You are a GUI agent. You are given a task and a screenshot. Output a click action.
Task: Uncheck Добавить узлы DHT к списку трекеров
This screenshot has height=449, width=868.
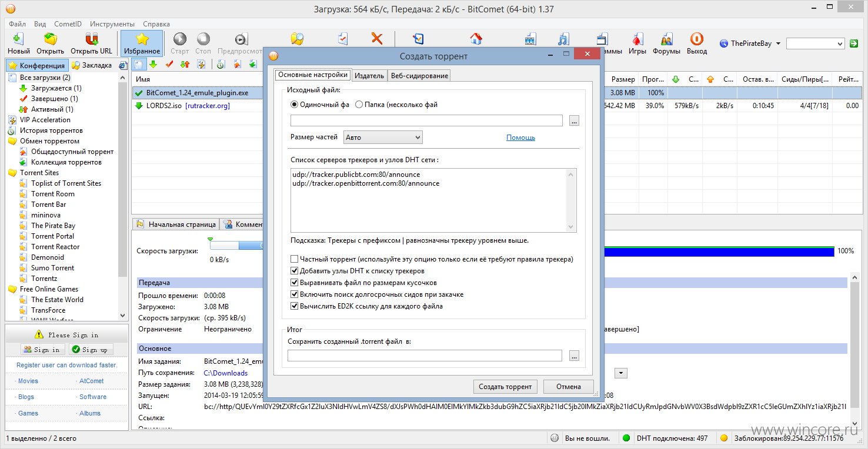(294, 271)
